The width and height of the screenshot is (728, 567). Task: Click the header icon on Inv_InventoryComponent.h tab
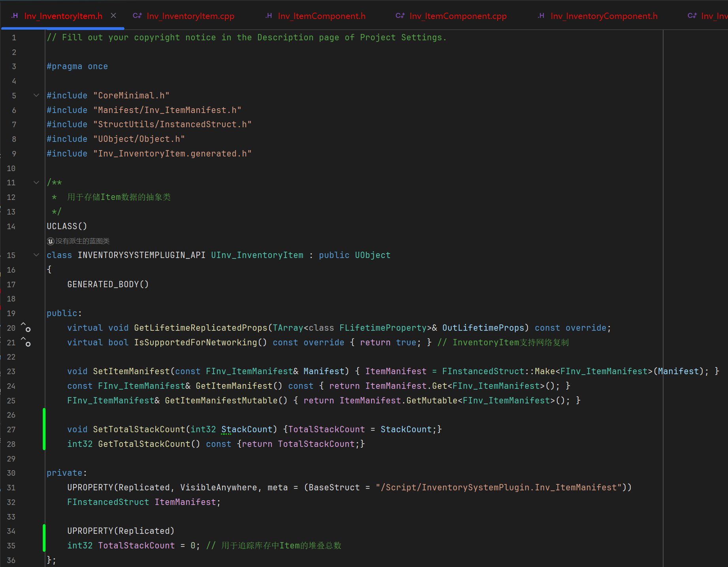[541, 16]
